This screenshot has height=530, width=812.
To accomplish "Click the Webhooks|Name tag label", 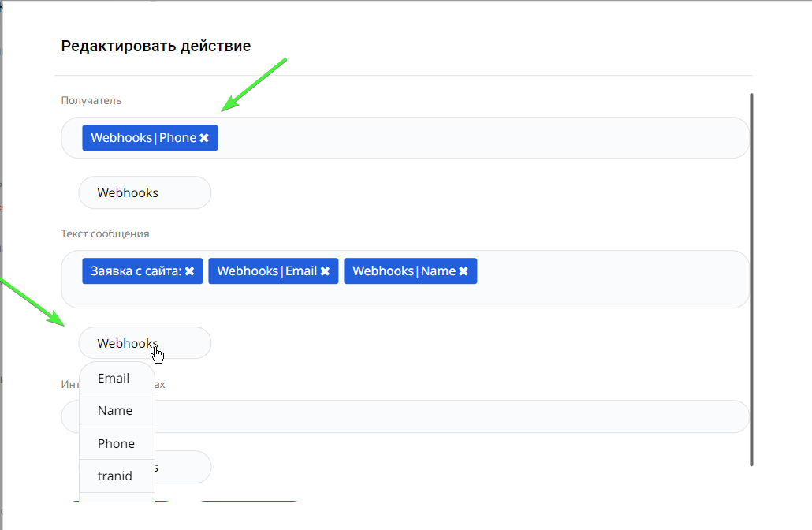I will tap(403, 271).
